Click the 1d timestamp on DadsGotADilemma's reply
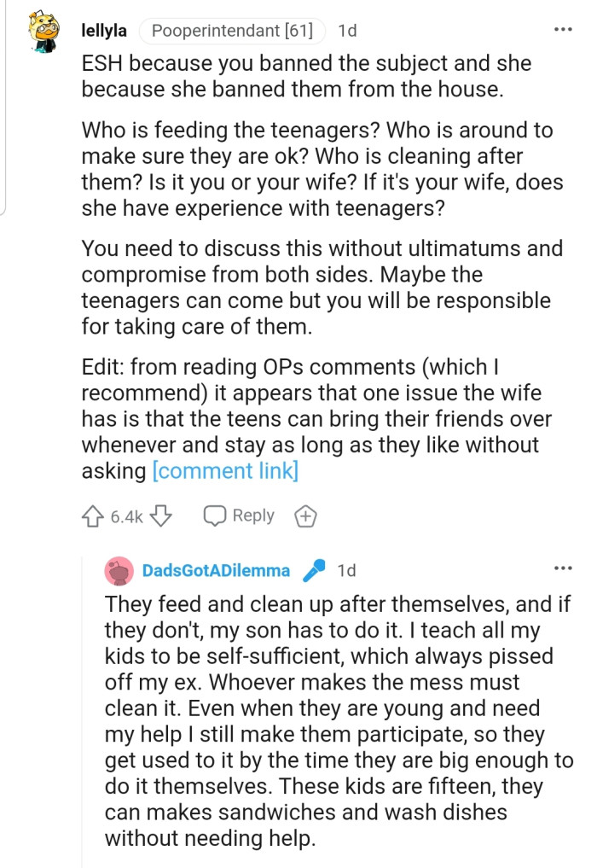597x868 pixels. tap(347, 570)
